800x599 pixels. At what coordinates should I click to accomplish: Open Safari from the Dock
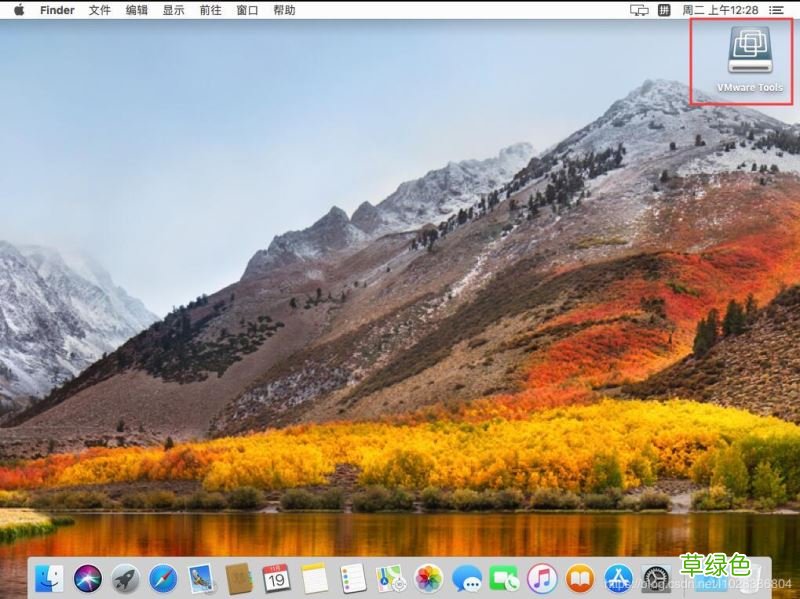pos(162,577)
